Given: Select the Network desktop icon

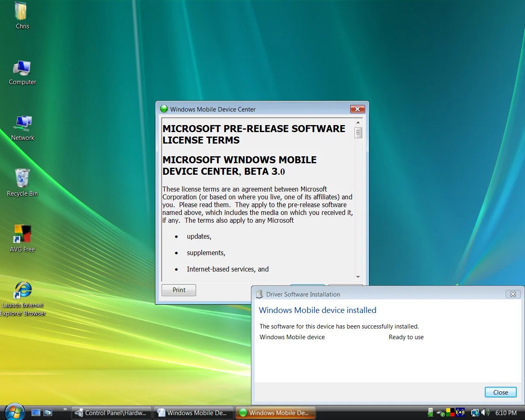Looking at the screenshot, I should pos(23,128).
